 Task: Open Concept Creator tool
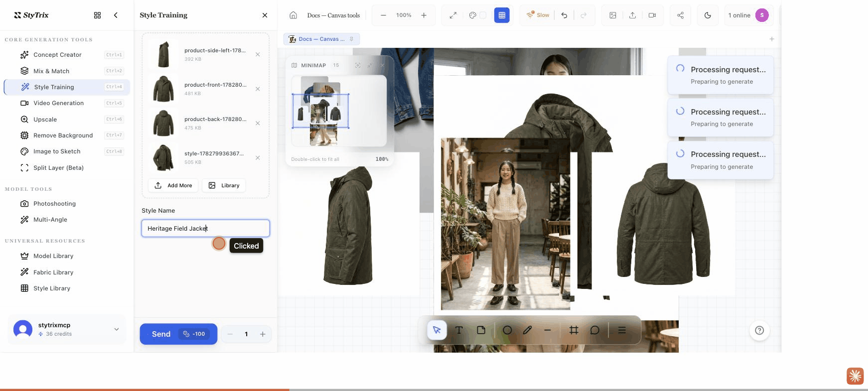[67, 55]
